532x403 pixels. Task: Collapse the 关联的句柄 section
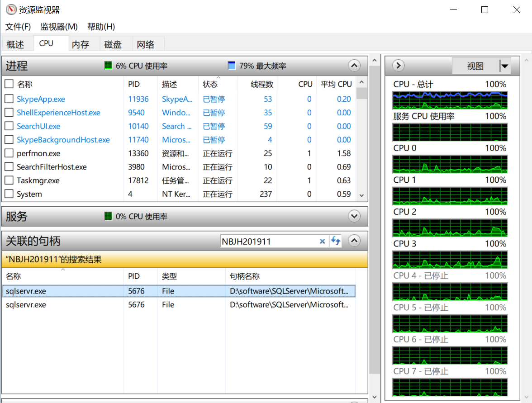[x=354, y=241]
